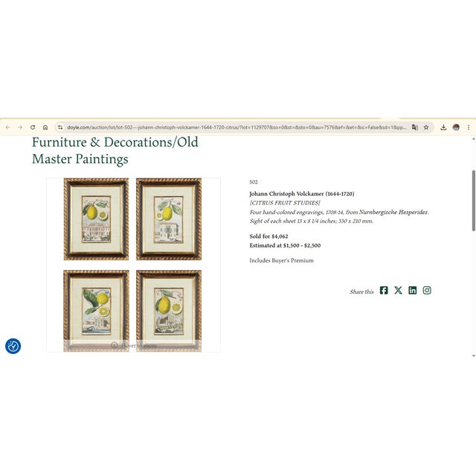This screenshot has width=476, height=476.
Task: Click the browser back arrow
Action: pyautogui.click(x=8, y=127)
